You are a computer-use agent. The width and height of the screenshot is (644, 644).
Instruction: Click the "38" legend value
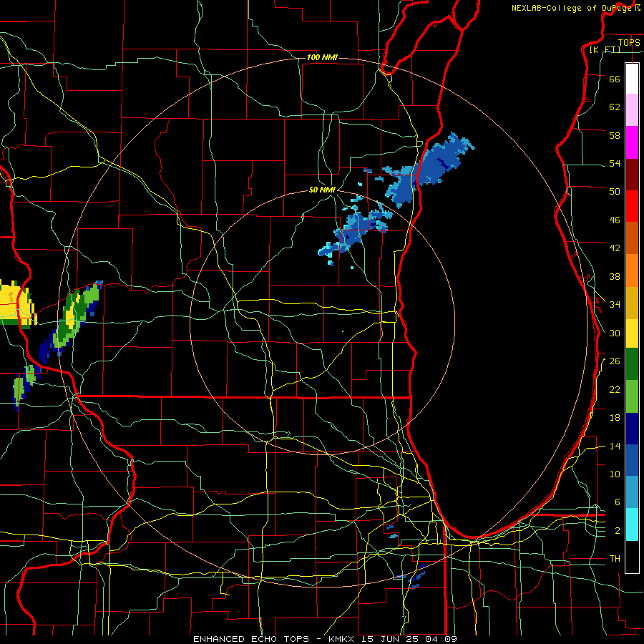pyautogui.click(x=615, y=277)
